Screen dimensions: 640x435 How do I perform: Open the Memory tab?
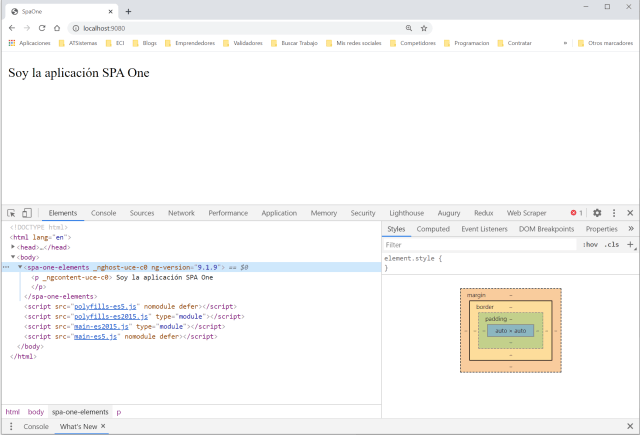(324, 213)
